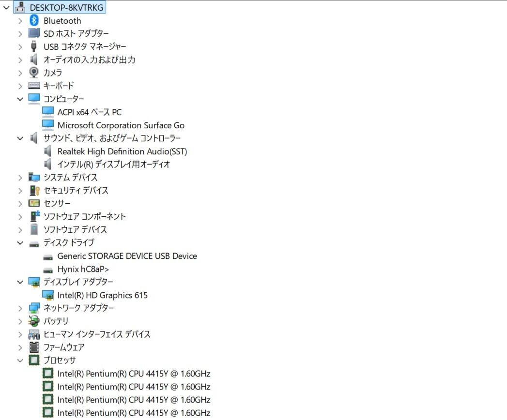Viewport: 507px width, 420px height.
Task: Expand the キーボード category
Action: click(x=20, y=86)
